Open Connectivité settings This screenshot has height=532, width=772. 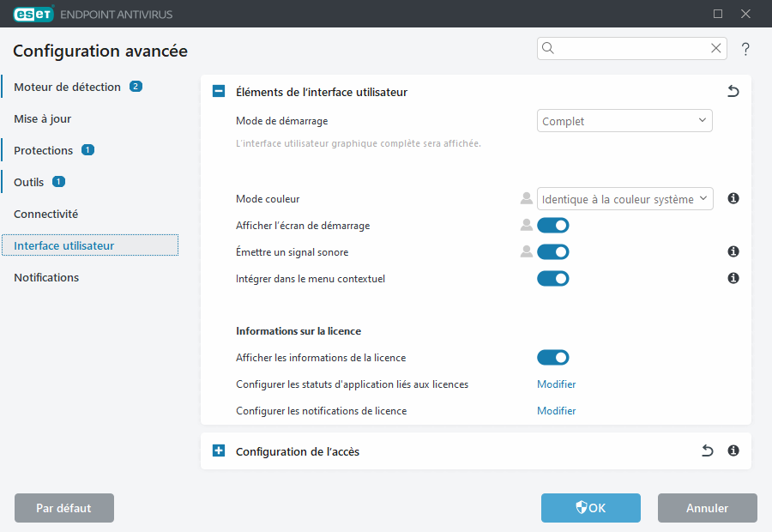[45, 215]
